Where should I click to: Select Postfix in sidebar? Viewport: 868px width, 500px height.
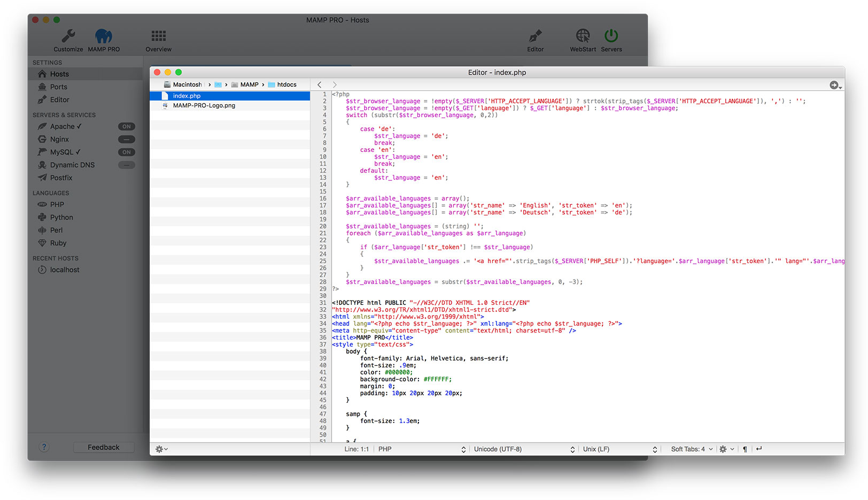pyautogui.click(x=61, y=178)
